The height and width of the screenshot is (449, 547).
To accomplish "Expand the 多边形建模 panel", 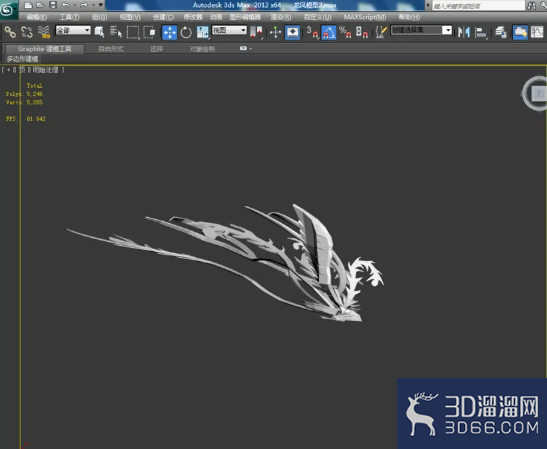I will tap(22, 59).
